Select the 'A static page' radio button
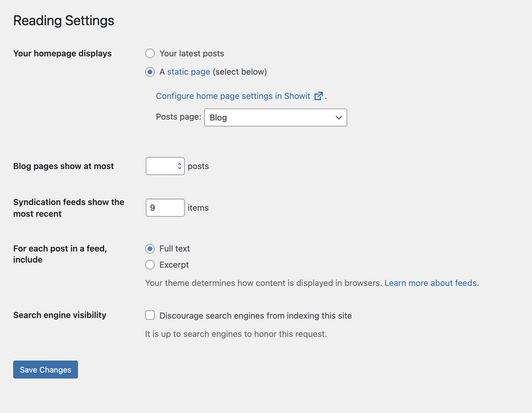The image size is (532, 413). coord(150,72)
